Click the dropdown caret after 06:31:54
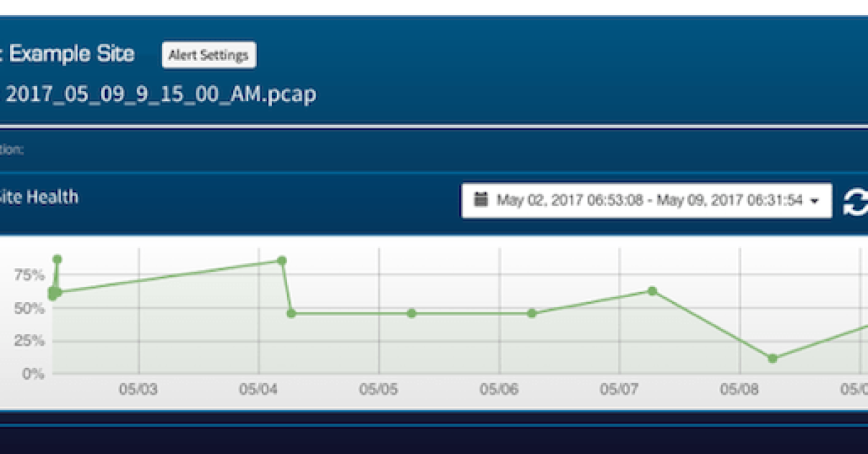This screenshot has width=868, height=454. coord(815,201)
